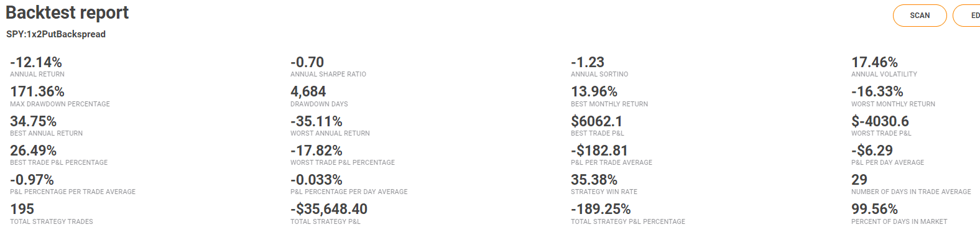
Task: Select the 171.36% max drawdown percentage
Action: coord(37,91)
